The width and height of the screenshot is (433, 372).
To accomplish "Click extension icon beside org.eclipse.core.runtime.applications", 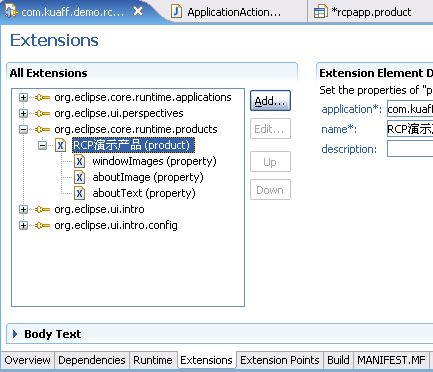I will tap(42, 97).
